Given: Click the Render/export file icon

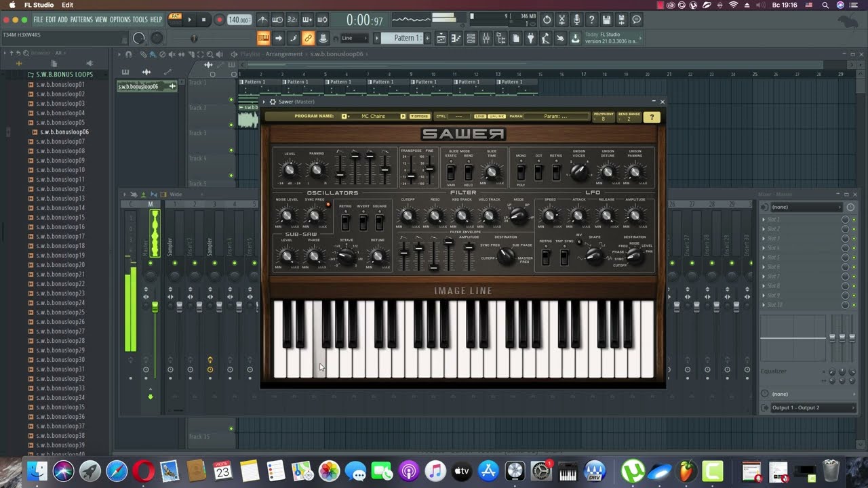Looking at the screenshot, I should (x=621, y=20).
